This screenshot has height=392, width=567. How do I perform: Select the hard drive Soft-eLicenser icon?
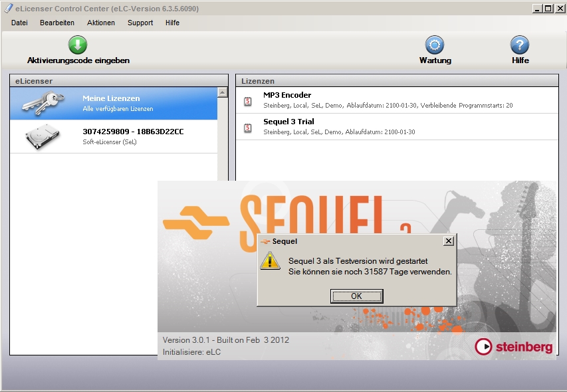[43, 137]
